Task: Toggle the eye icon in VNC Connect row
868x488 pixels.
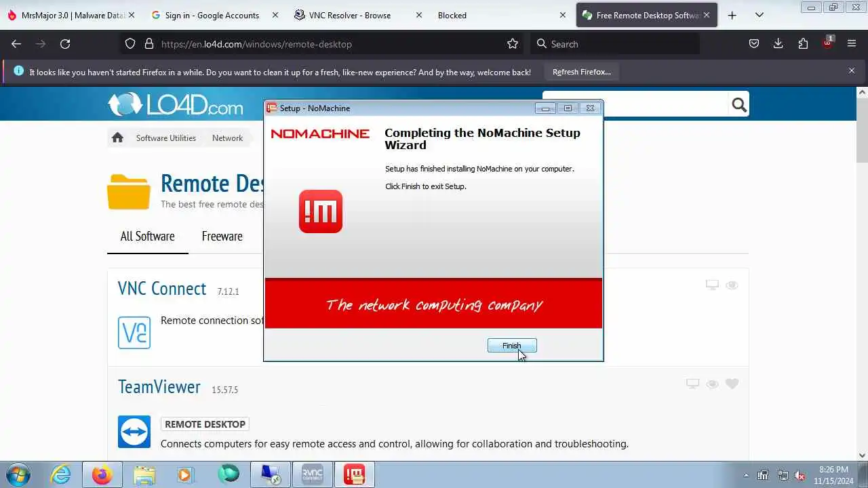Action: click(x=732, y=285)
